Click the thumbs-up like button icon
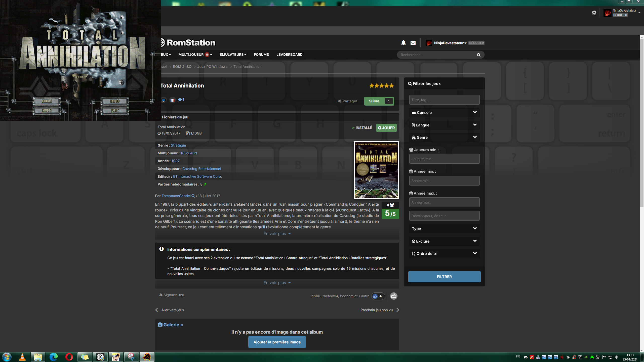Screen dimensions: 644x362 394,296
